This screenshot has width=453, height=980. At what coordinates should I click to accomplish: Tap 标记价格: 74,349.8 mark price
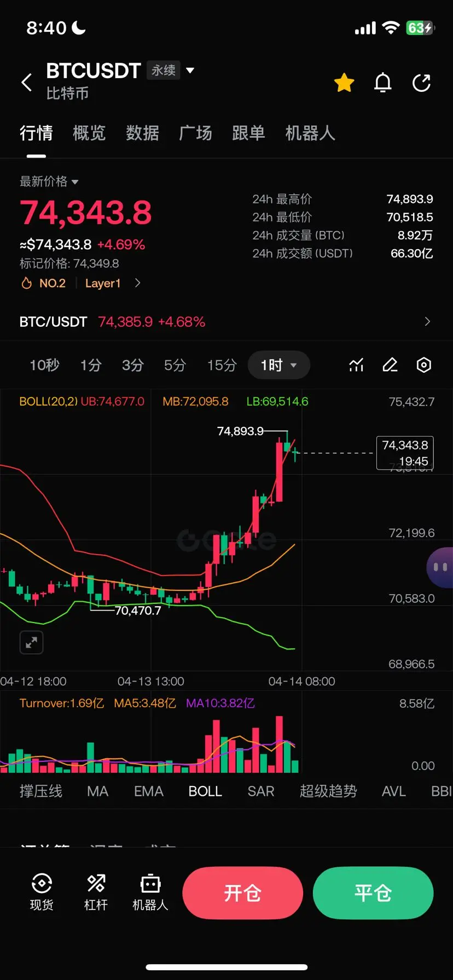coord(69,263)
